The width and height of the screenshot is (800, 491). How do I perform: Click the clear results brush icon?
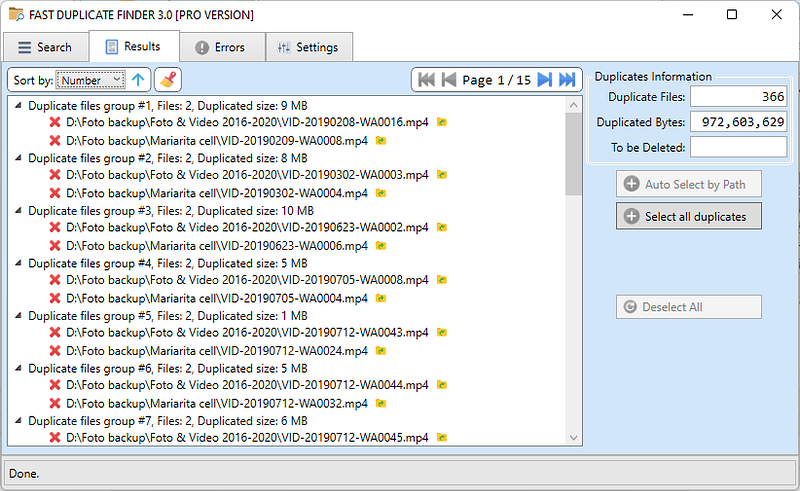click(168, 80)
